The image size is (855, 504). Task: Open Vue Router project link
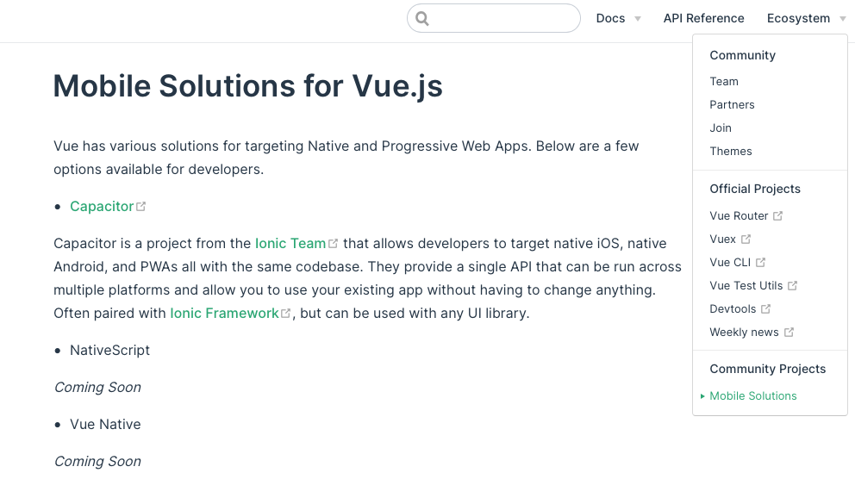739,215
